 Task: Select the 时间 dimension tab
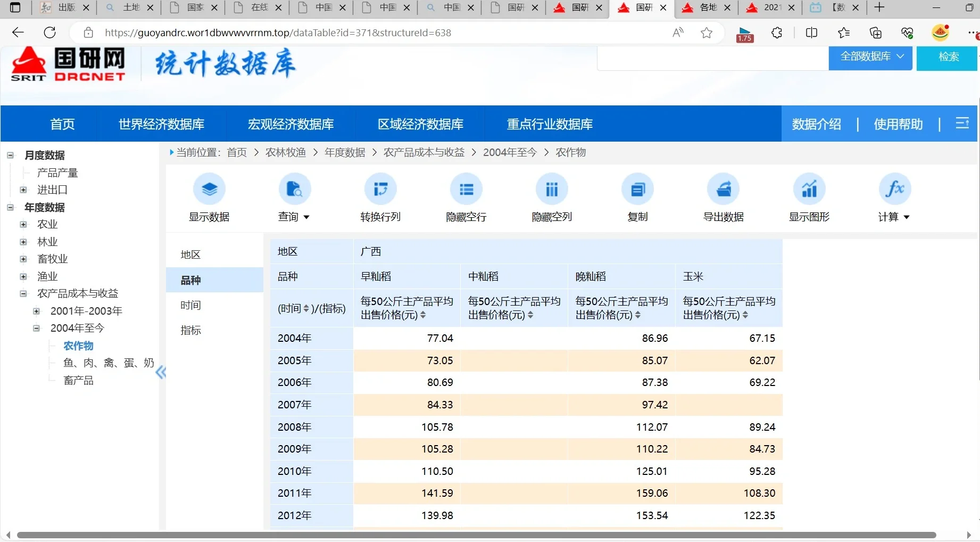pyautogui.click(x=214, y=305)
